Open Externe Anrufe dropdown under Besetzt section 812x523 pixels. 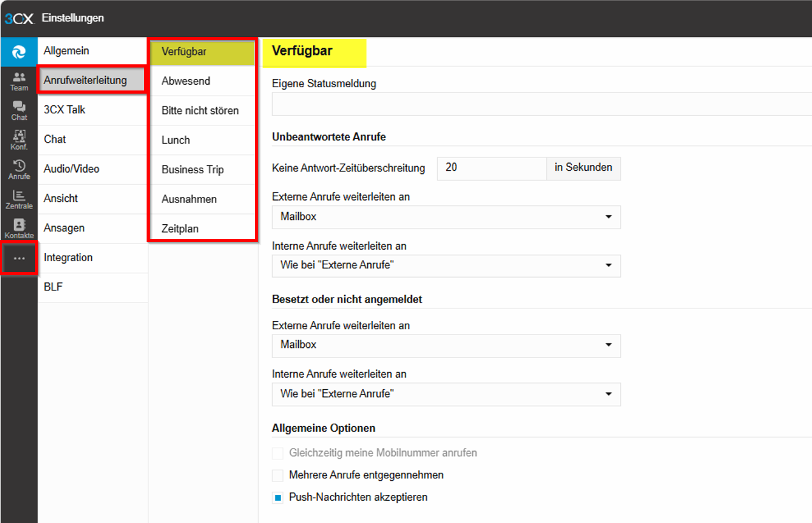point(446,345)
